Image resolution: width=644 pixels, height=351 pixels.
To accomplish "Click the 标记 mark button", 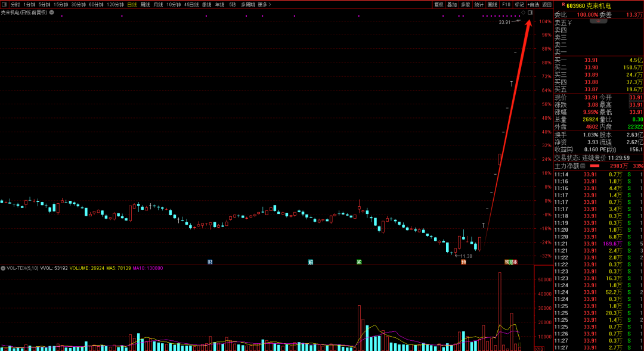I will (519, 5).
